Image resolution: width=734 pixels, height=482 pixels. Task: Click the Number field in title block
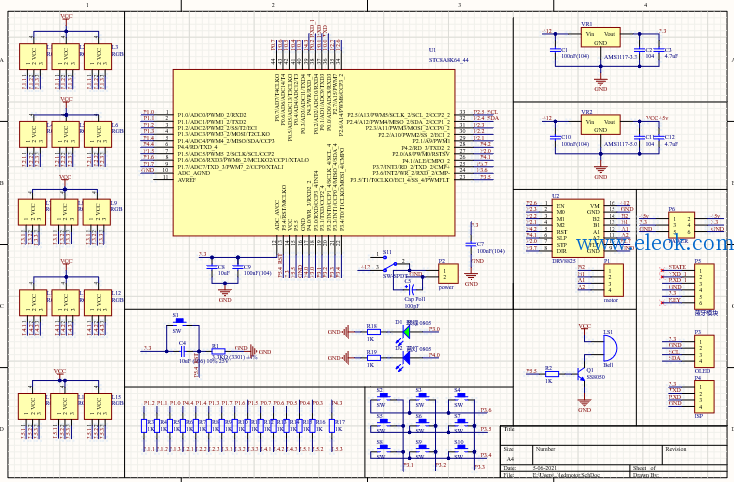[x=597, y=454]
